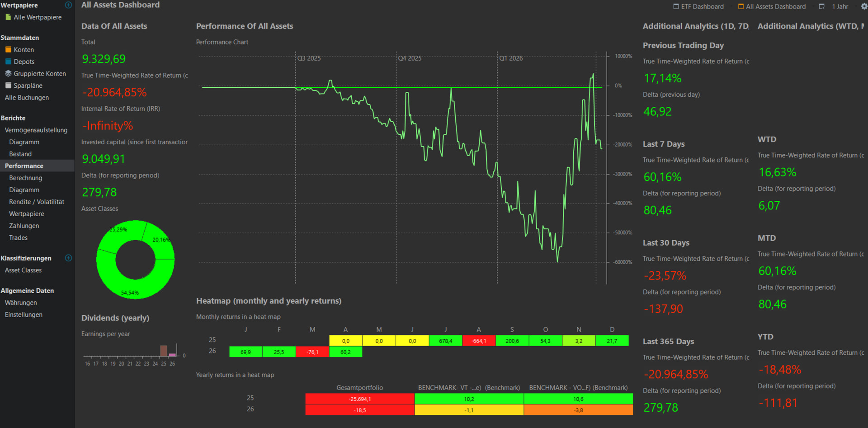Viewport: 868px width, 428px height.
Task: Click the orange Konten icon
Action: click(x=8, y=50)
